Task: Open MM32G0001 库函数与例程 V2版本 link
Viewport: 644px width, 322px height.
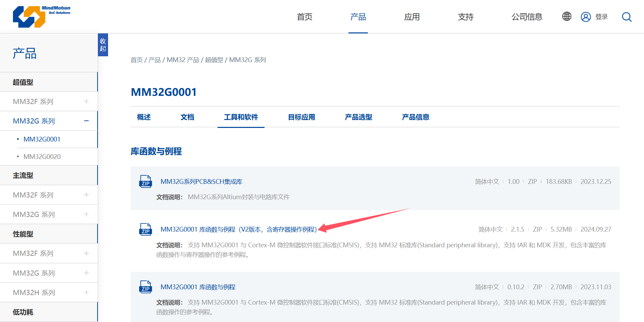Action: [238, 229]
